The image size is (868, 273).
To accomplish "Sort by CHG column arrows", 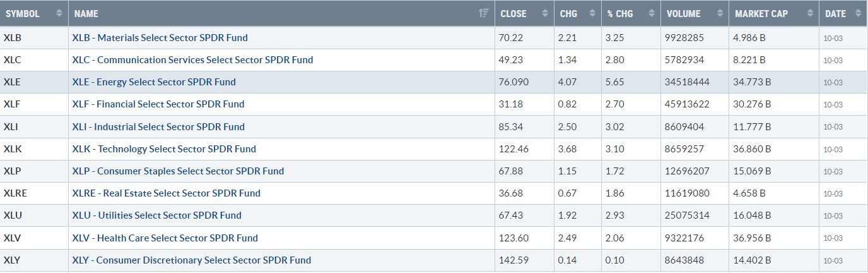I will tap(591, 13).
